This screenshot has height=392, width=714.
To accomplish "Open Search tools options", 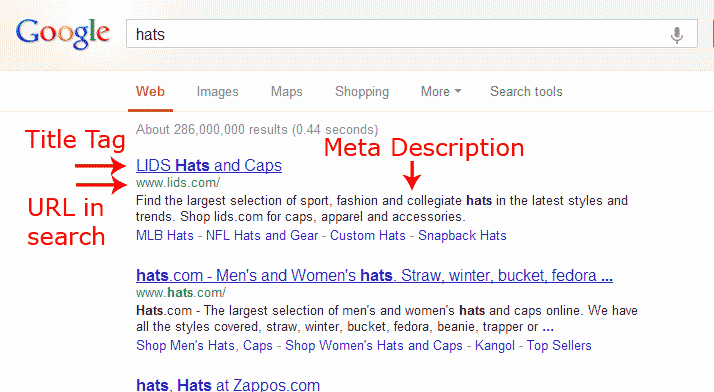I will pos(526,92).
